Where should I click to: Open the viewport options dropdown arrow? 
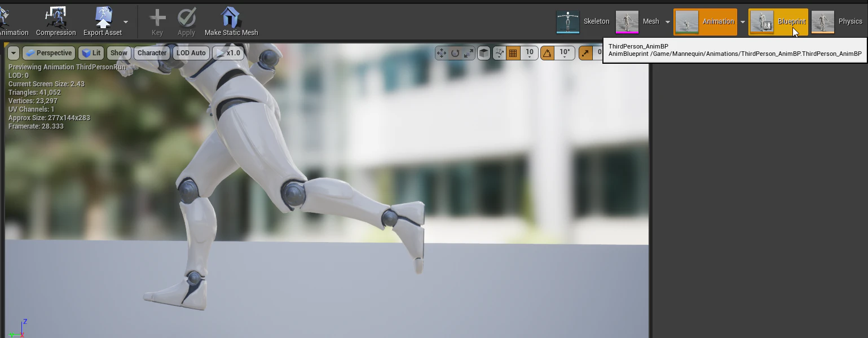pos(14,53)
